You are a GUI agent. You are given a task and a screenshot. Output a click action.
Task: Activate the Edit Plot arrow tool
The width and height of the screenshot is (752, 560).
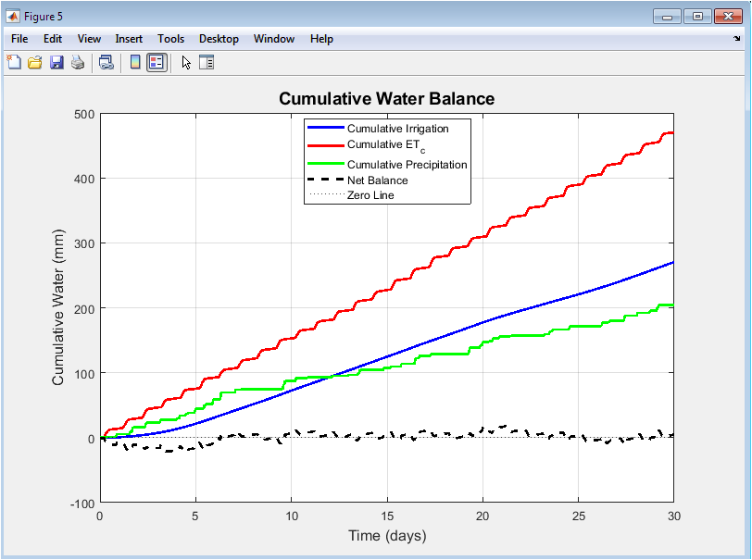click(186, 62)
